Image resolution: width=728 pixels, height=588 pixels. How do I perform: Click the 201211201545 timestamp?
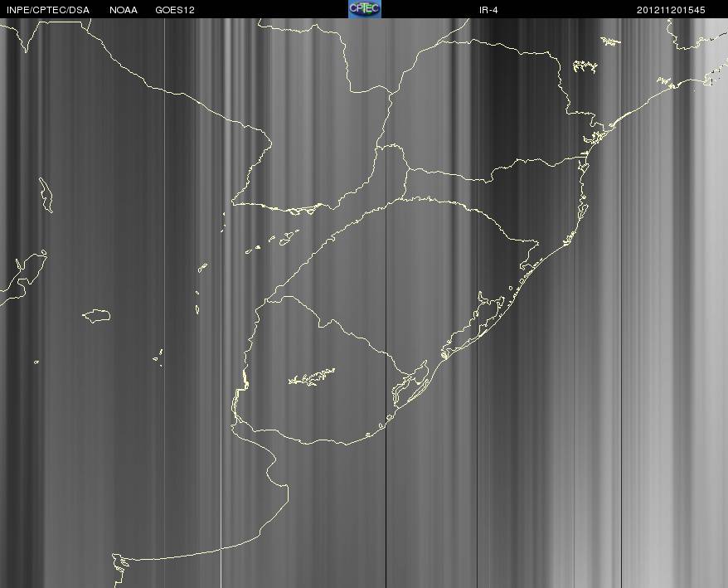pyautogui.click(x=671, y=10)
